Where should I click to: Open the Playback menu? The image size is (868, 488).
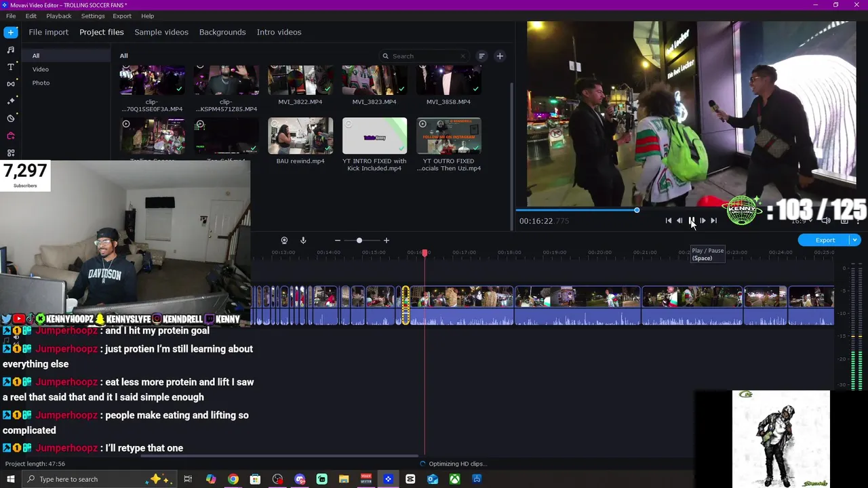[x=59, y=16]
